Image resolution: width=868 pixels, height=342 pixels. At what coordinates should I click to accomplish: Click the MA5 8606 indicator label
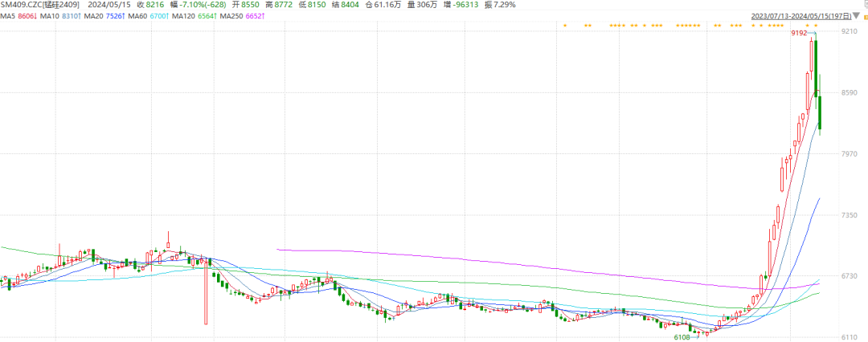[18, 17]
